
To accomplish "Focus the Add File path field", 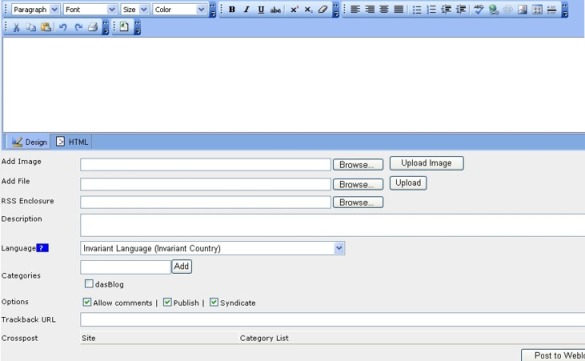I will tap(206, 184).
